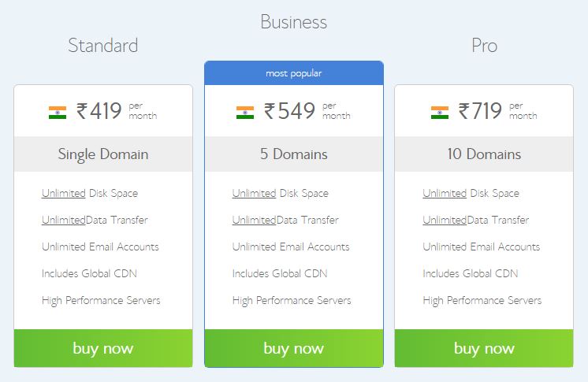This screenshot has height=382, width=588.
Task: Open Unlimited Data Transfer link in Business plan
Action: click(x=255, y=220)
